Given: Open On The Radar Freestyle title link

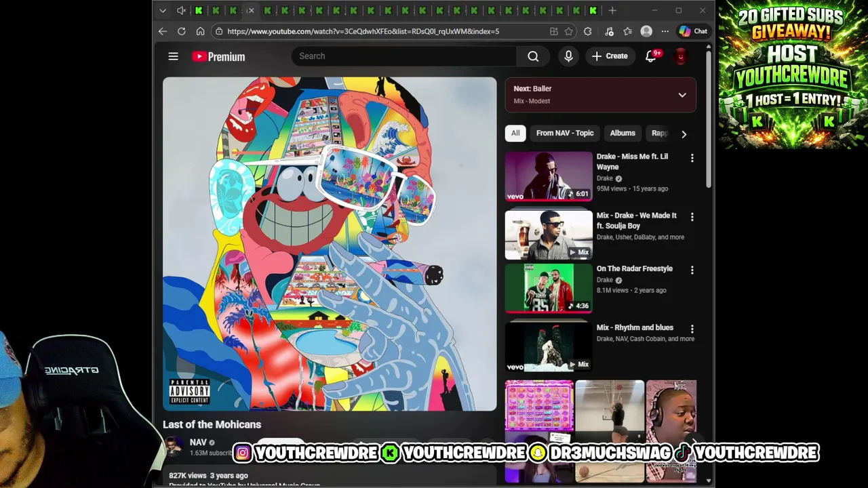Looking at the screenshot, I should (635, 269).
